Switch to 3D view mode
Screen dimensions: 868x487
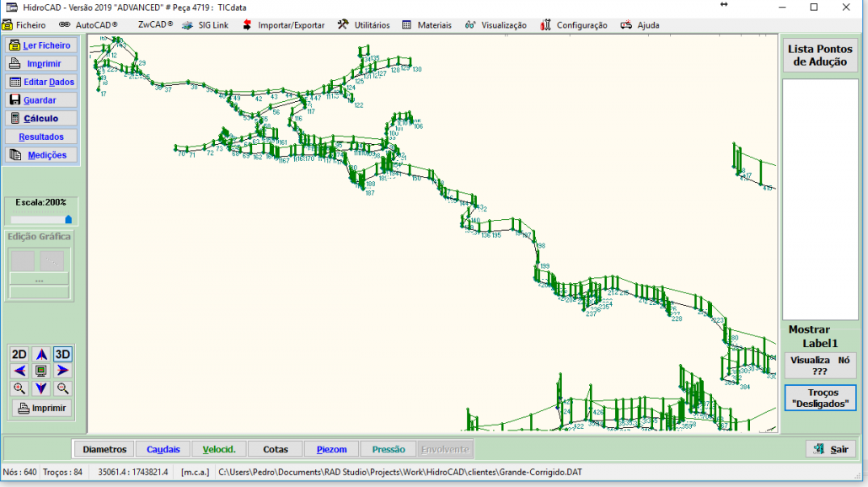(63, 355)
